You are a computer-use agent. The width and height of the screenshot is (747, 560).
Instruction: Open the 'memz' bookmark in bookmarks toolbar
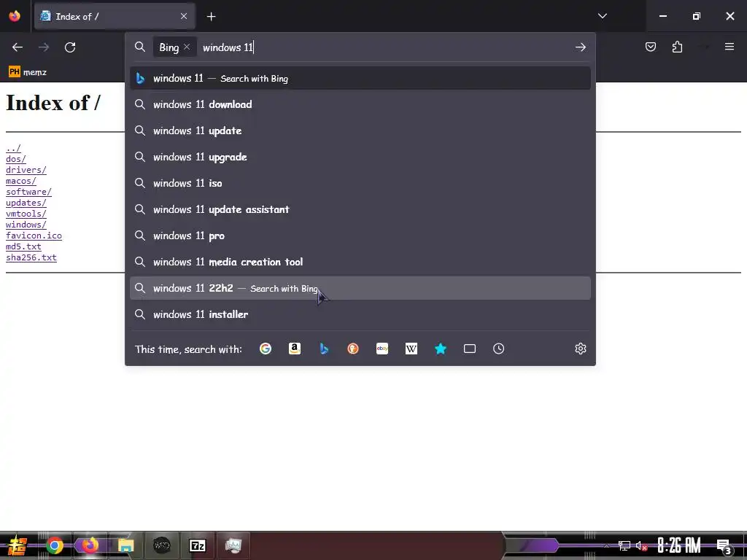28,72
